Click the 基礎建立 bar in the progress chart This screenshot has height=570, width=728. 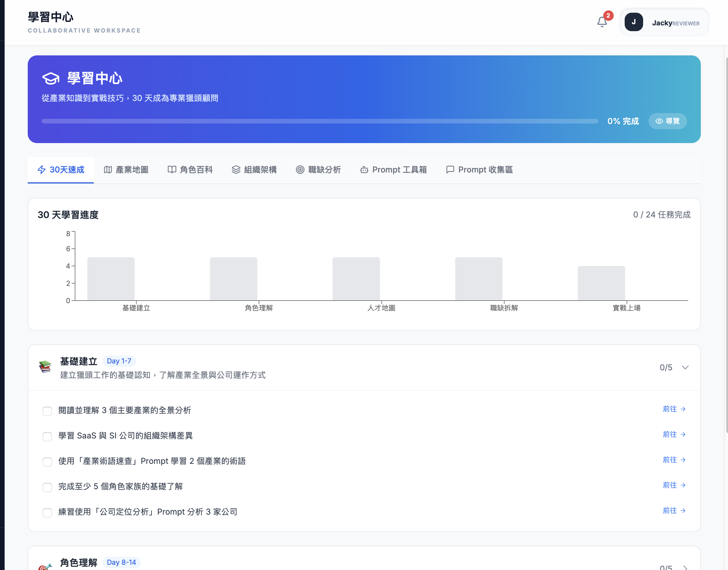pyautogui.click(x=111, y=279)
